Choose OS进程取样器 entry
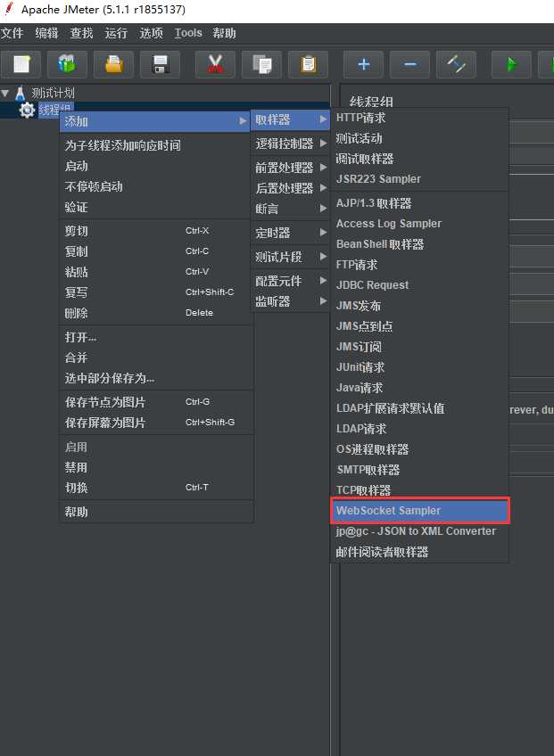 [420, 449]
